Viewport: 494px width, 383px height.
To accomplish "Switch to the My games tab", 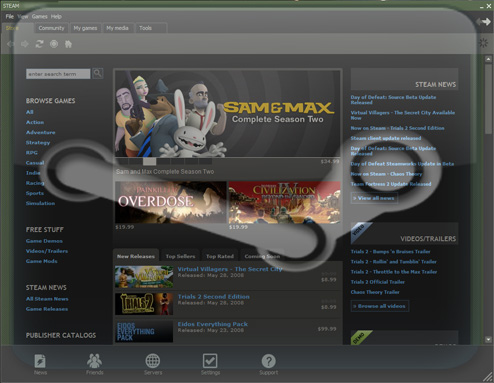I will (x=85, y=28).
